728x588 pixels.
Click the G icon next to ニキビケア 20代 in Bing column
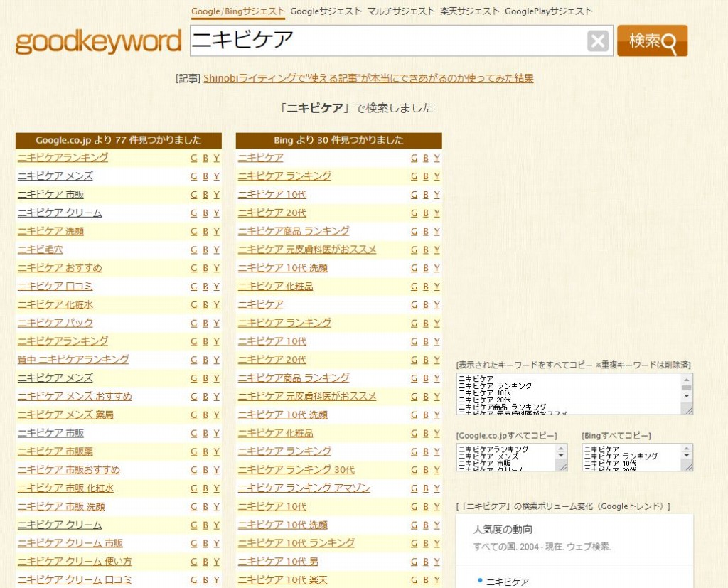(414, 213)
